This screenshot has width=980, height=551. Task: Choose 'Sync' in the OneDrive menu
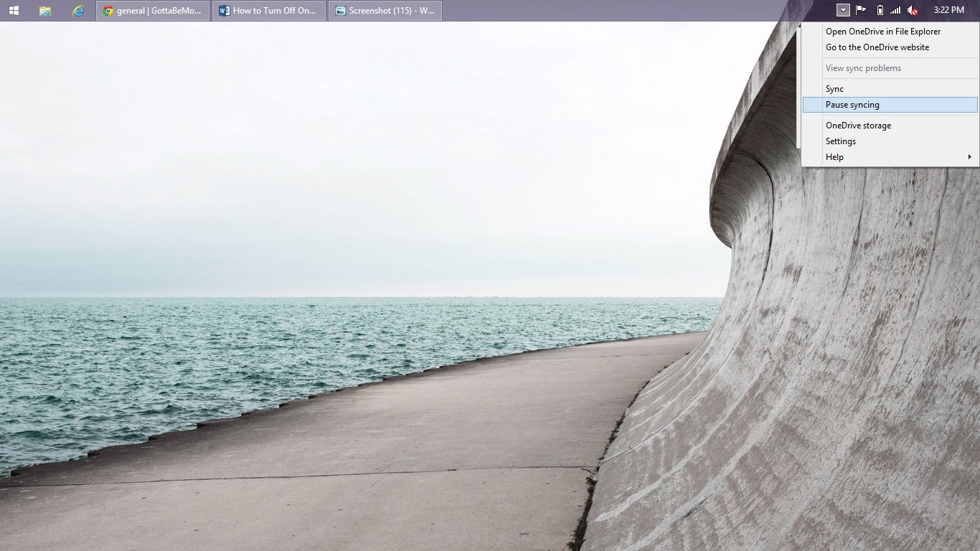pyautogui.click(x=890, y=89)
